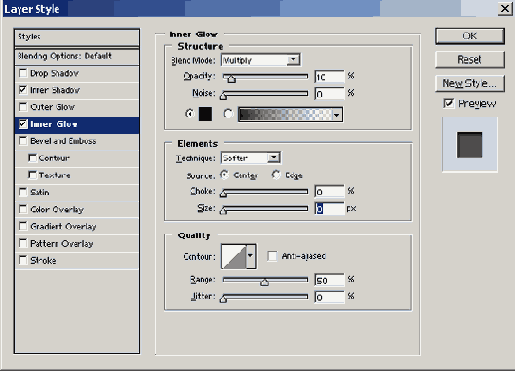Enable the Stroke checkbox
Viewport: 515px width, 371px height.
(23, 260)
